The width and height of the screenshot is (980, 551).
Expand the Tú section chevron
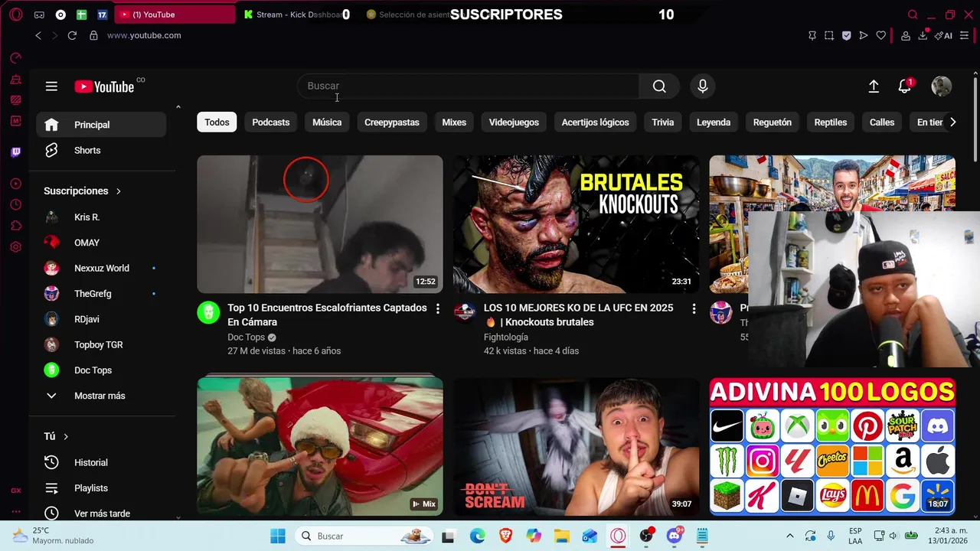66,436
